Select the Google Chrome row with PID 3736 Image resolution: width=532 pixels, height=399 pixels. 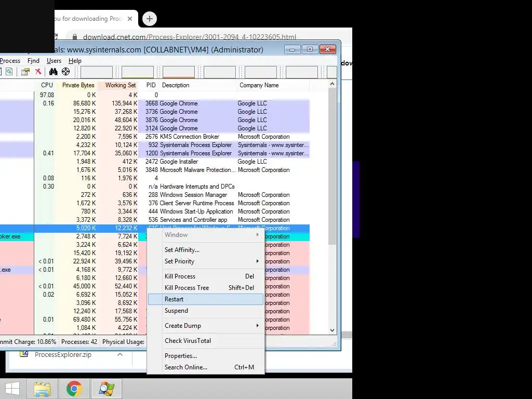(x=155, y=112)
